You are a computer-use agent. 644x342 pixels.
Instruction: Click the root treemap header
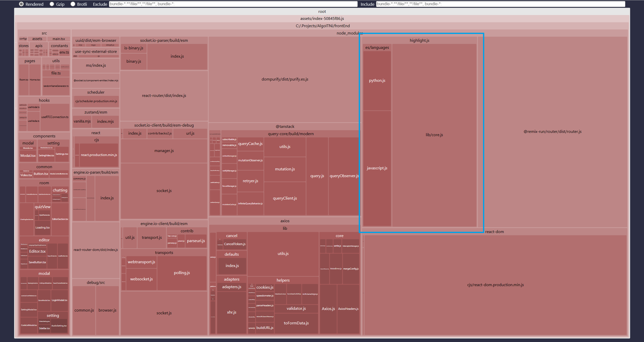[322, 12]
